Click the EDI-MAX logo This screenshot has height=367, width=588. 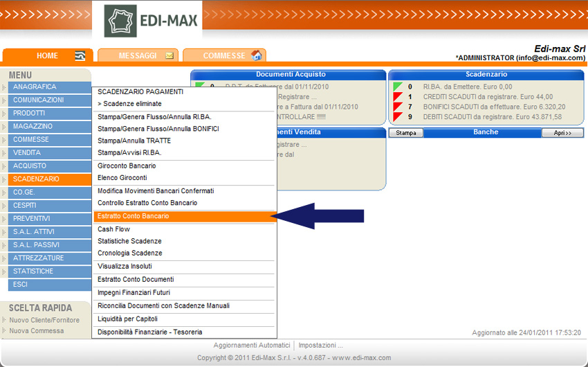pyautogui.click(x=151, y=21)
